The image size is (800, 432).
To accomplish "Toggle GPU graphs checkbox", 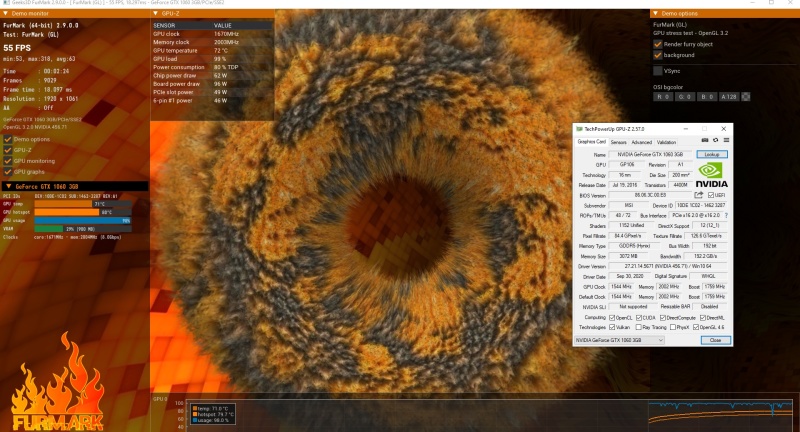I will pyautogui.click(x=8, y=172).
